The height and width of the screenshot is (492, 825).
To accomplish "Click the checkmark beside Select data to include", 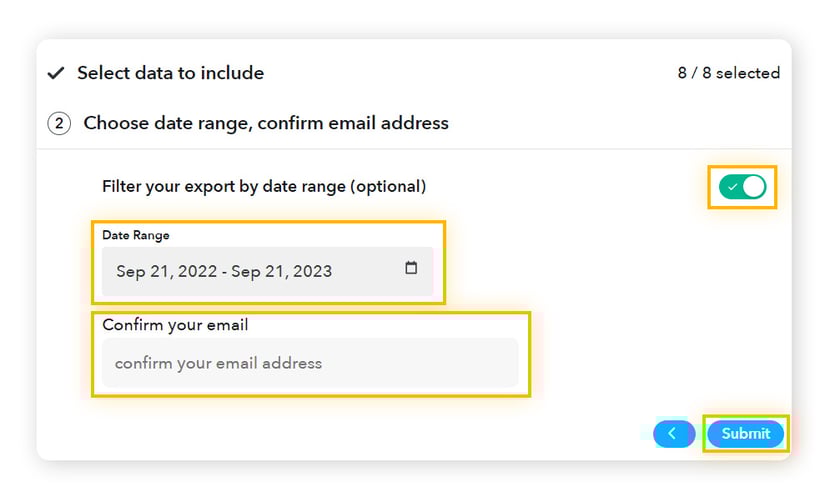I will (57, 73).
